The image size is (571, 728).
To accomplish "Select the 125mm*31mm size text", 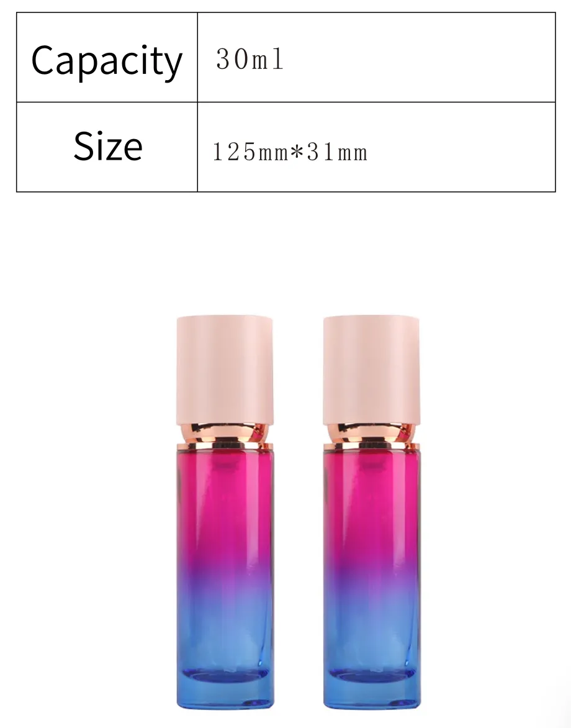I will pos(290,152).
